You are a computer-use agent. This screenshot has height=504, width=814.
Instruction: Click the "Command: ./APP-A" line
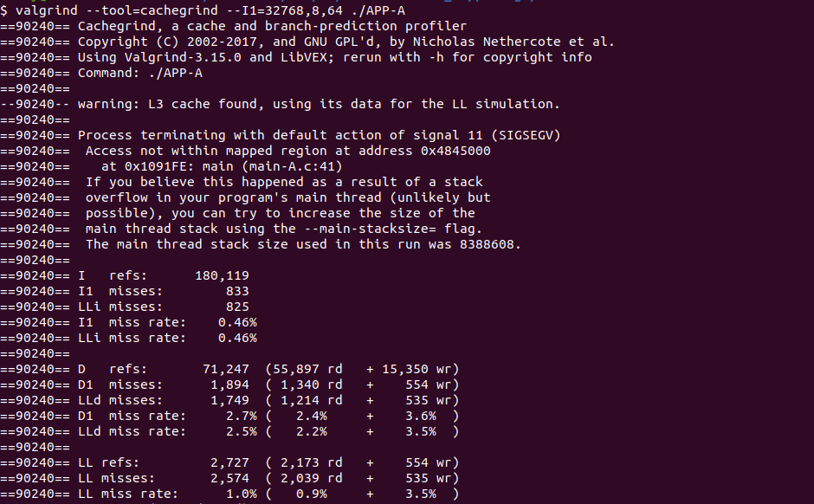point(143,73)
